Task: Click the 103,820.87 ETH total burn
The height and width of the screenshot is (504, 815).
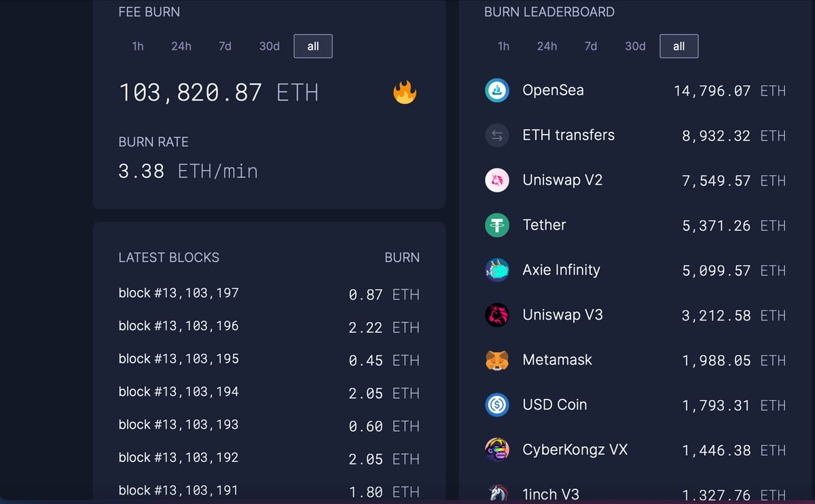Action: [219, 92]
